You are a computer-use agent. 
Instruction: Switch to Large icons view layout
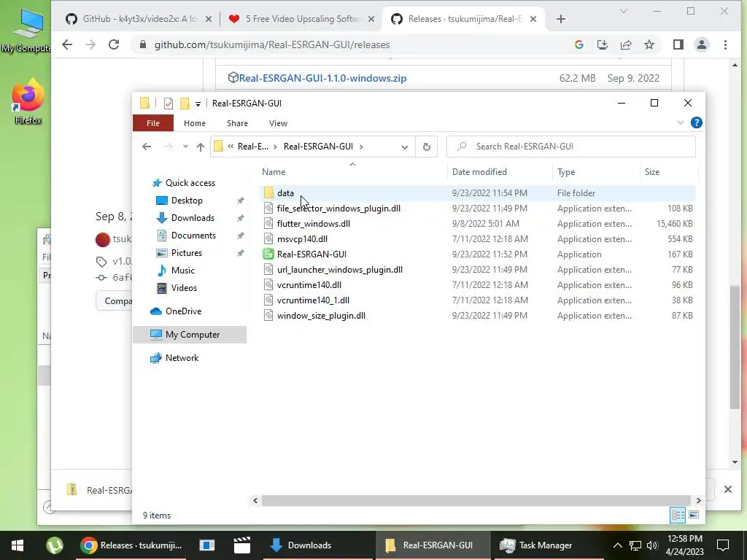pyautogui.click(x=694, y=515)
